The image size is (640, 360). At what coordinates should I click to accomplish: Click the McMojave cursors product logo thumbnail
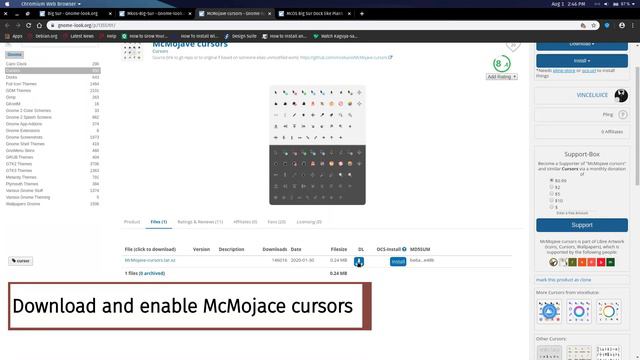[x=132, y=53]
